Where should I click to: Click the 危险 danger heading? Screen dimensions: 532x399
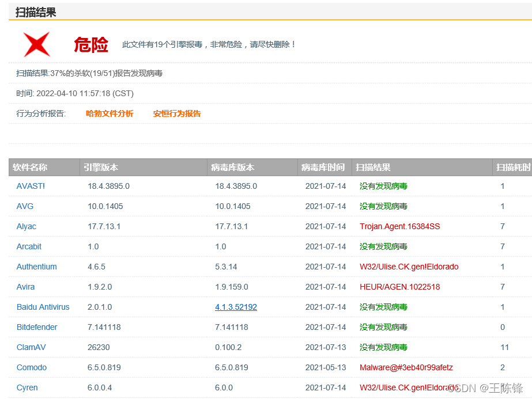tap(91, 45)
